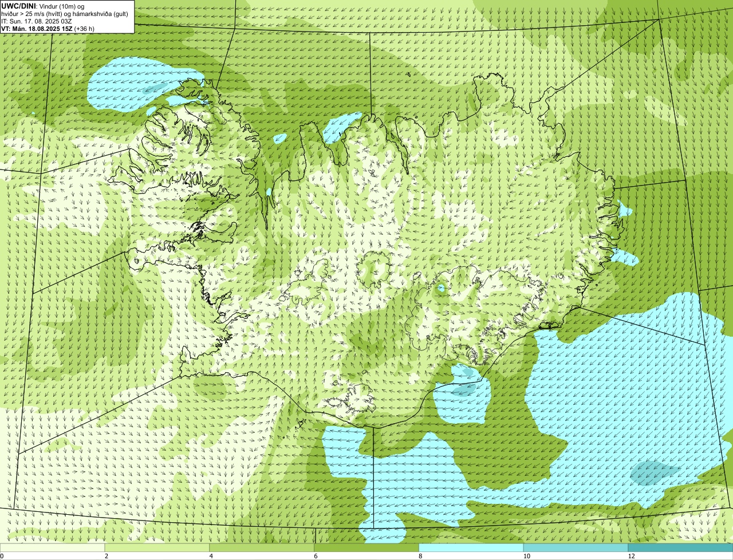Select the "hviður > 25 m/s" description line
Screen dimensions: 733x560
coord(65,14)
